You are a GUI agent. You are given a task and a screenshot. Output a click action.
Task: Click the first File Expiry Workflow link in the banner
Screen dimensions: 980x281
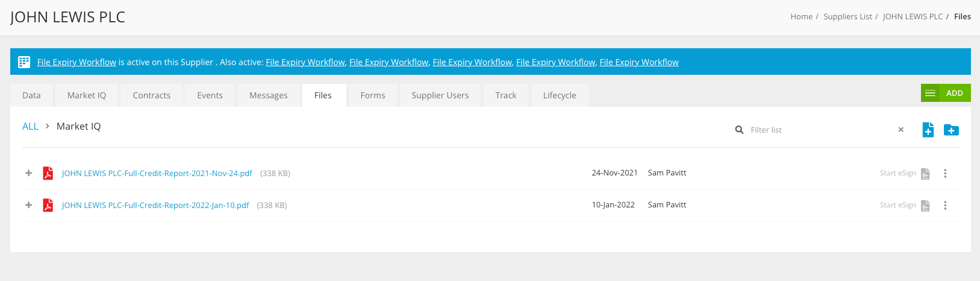[76, 62]
